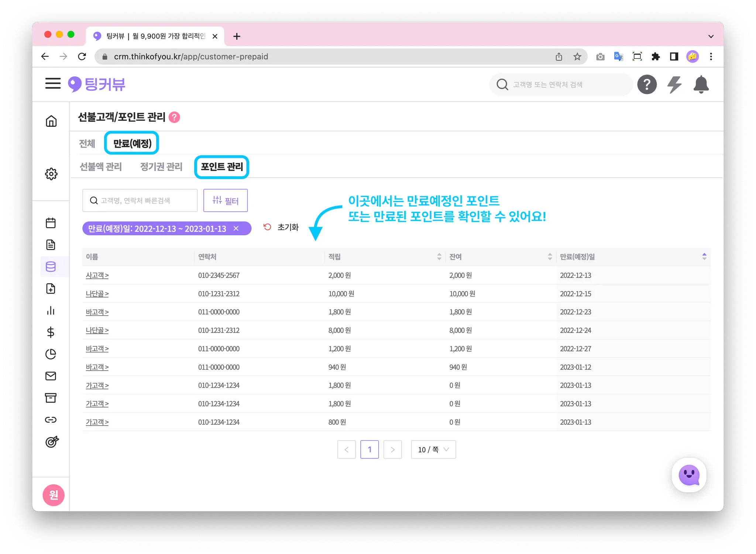
Task: Expand the 10 / 쪽 page size dropdown
Action: pyautogui.click(x=433, y=450)
